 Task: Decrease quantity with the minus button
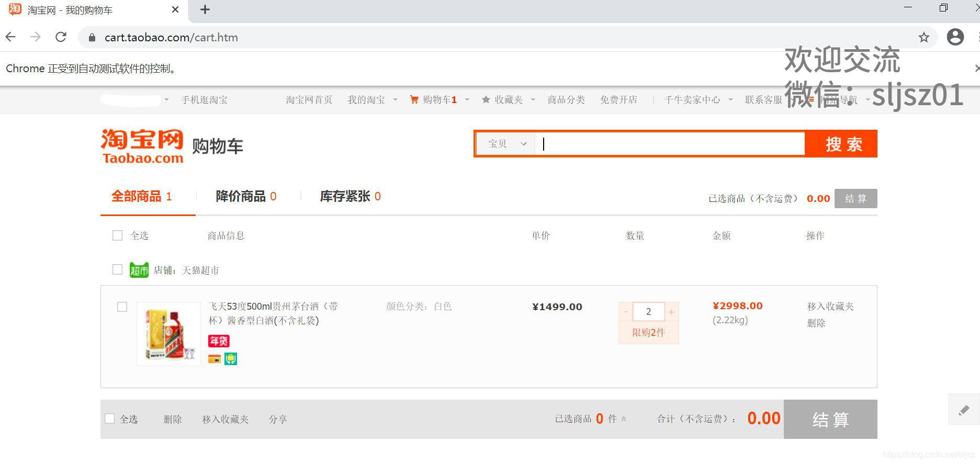pos(626,312)
